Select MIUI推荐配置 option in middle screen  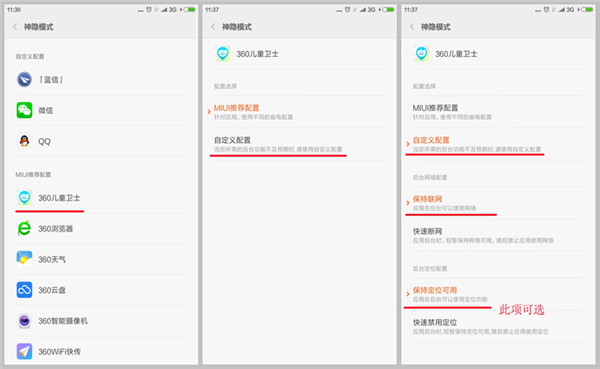coord(299,112)
